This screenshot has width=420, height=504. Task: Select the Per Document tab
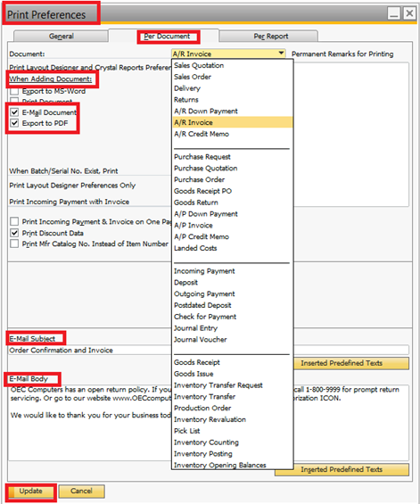tap(167, 37)
